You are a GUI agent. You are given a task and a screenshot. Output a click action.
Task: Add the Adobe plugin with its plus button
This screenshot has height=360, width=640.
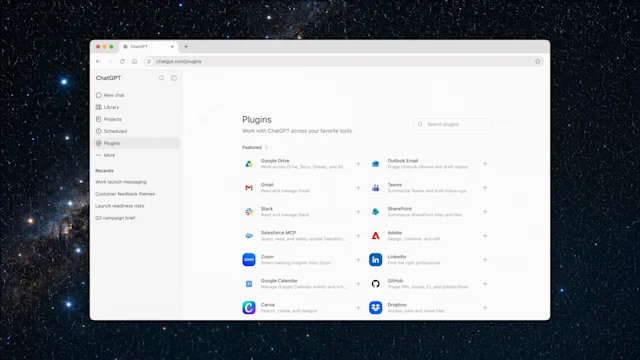click(485, 236)
